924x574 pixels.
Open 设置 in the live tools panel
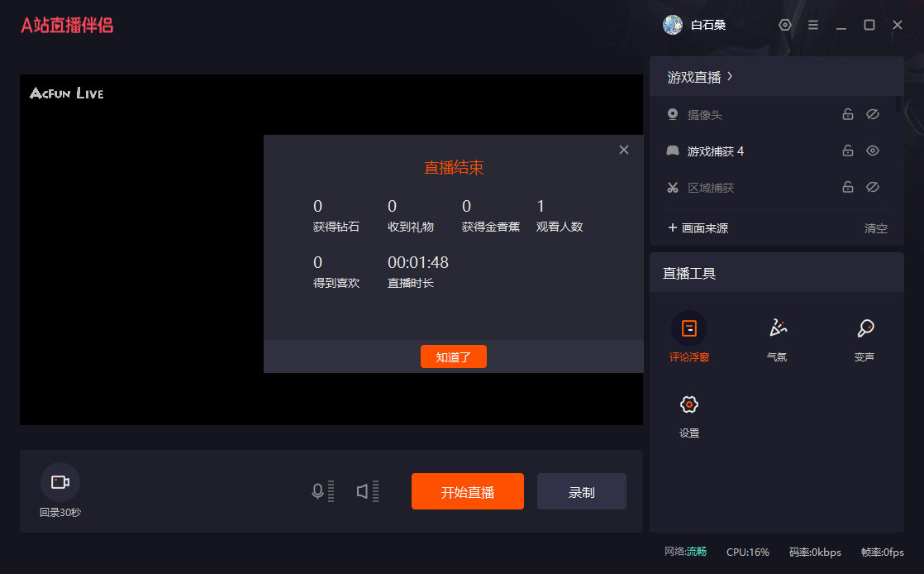click(688, 405)
